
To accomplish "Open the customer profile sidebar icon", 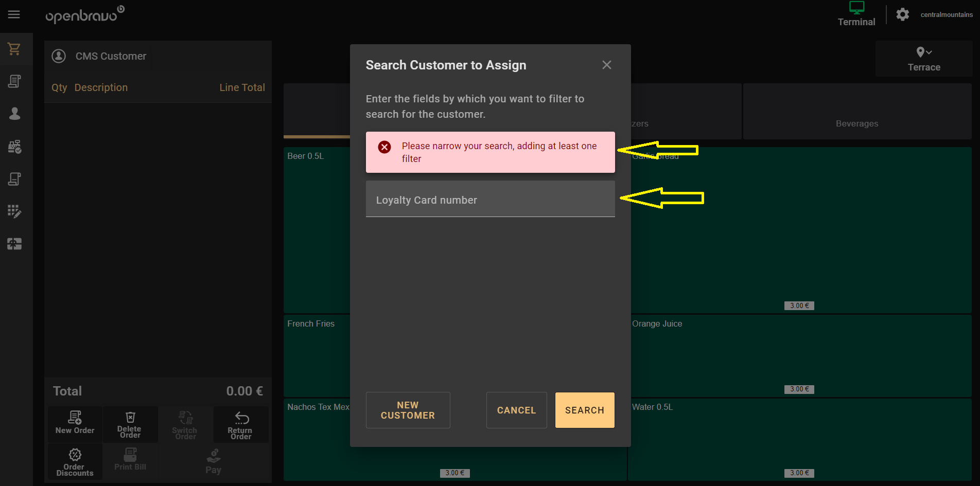I will click(x=14, y=114).
